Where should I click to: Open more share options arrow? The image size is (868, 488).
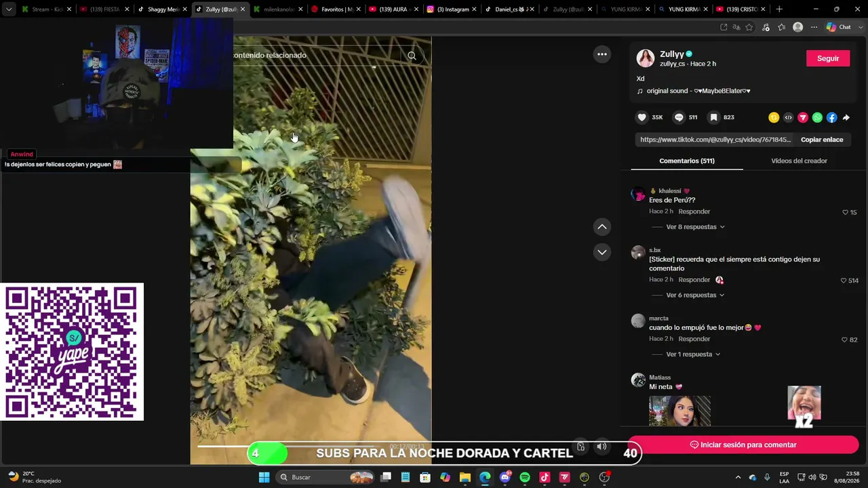[846, 117]
